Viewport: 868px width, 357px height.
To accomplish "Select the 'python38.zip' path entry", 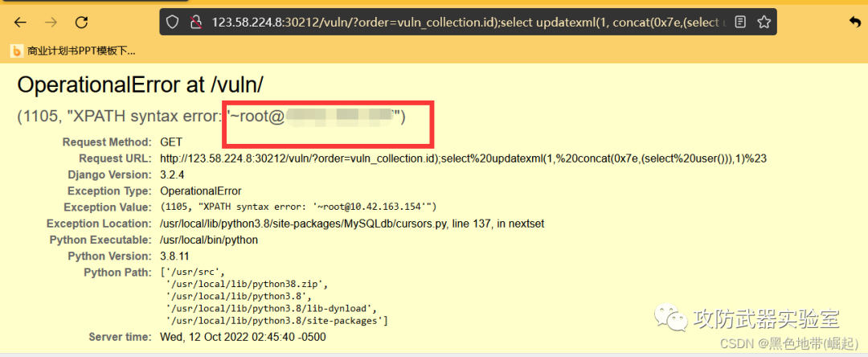I will [x=247, y=285].
